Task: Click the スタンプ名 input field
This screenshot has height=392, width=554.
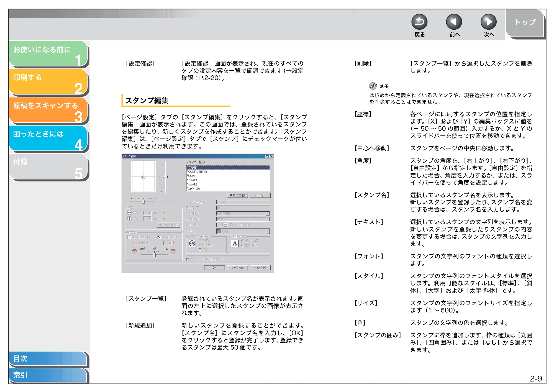Action: pyautogui.click(x=243, y=202)
